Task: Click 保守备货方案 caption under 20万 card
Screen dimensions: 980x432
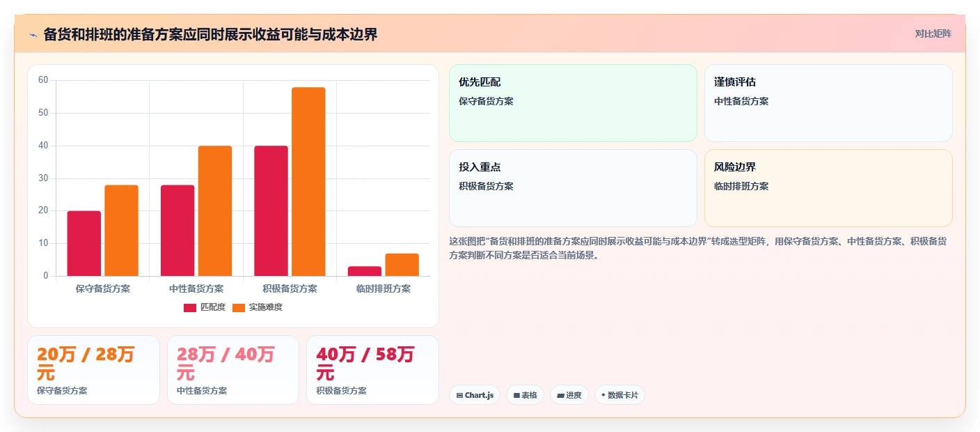Action: (x=62, y=391)
